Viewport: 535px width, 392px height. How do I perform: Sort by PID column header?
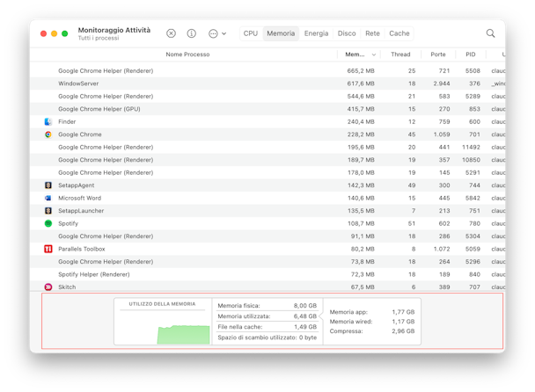(471, 54)
